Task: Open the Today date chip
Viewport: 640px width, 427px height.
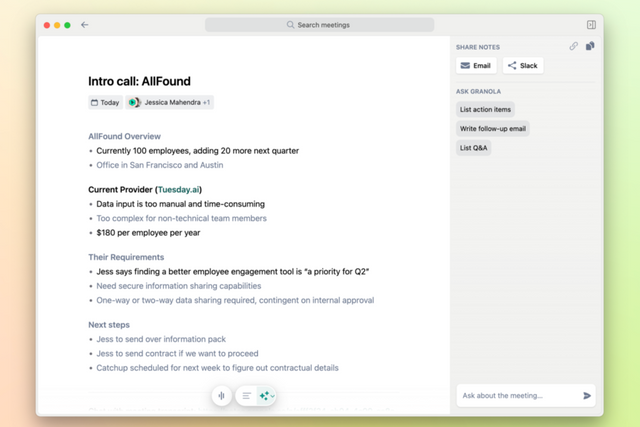Action: click(x=105, y=102)
